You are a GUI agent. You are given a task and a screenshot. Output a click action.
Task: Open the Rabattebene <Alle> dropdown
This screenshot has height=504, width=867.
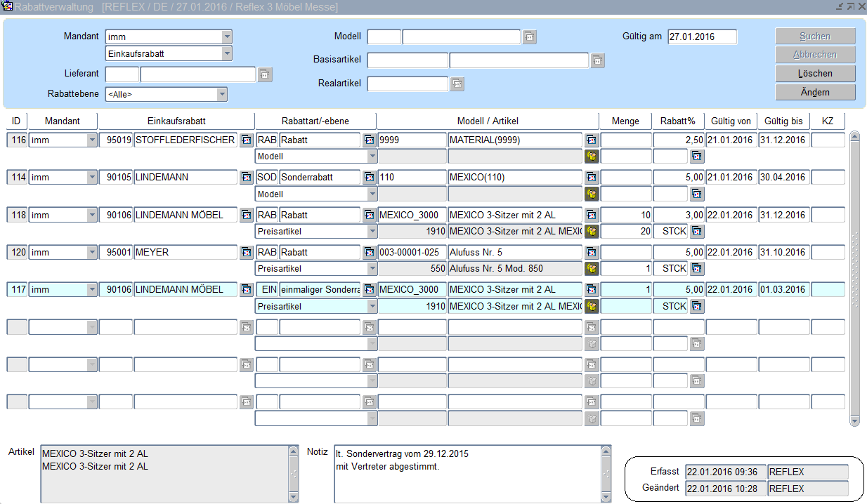point(222,94)
